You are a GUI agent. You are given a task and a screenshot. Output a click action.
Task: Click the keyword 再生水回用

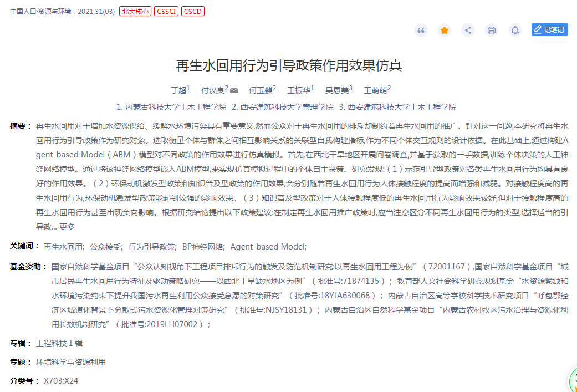click(63, 247)
